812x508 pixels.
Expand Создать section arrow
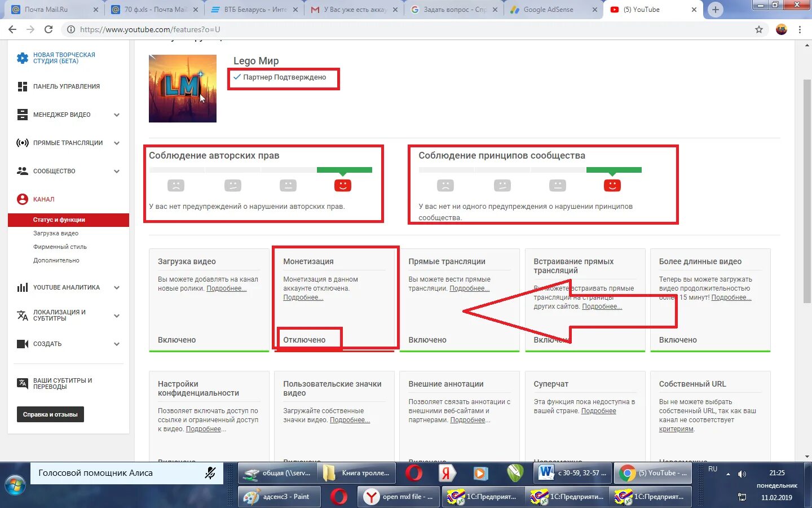(117, 344)
